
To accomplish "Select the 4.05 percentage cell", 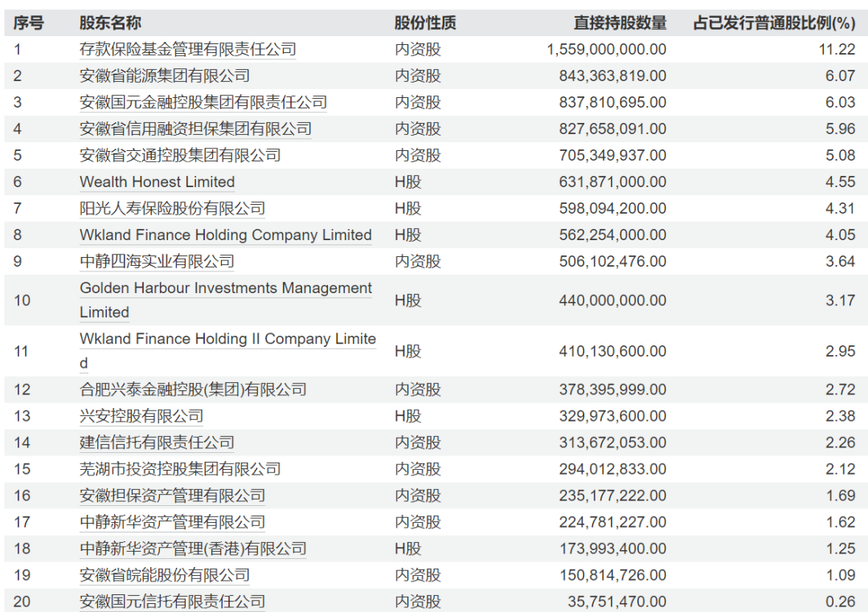I will pos(841,236).
